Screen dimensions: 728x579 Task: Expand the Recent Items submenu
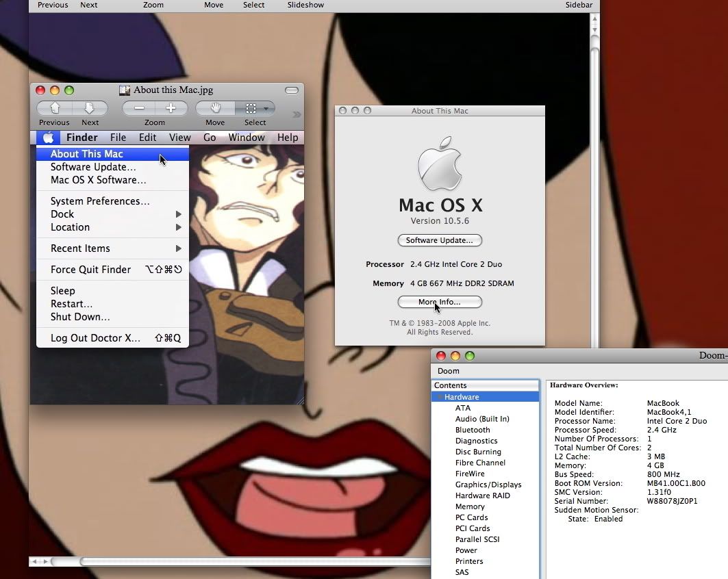[x=112, y=248]
